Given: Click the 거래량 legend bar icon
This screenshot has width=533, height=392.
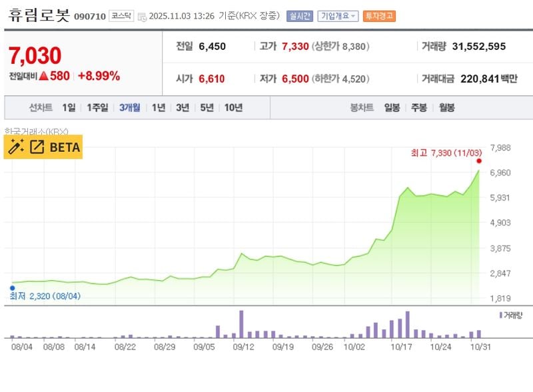Looking at the screenshot, I should [x=501, y=314].
